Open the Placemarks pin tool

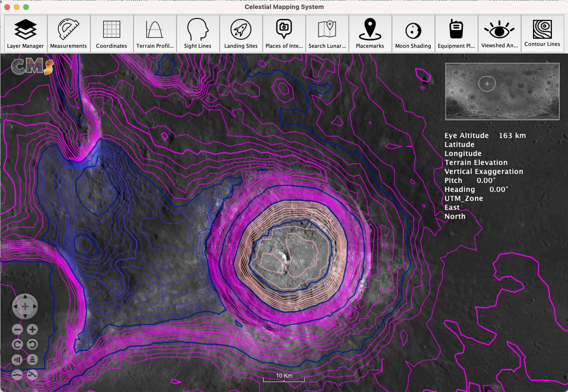[370, 33]
